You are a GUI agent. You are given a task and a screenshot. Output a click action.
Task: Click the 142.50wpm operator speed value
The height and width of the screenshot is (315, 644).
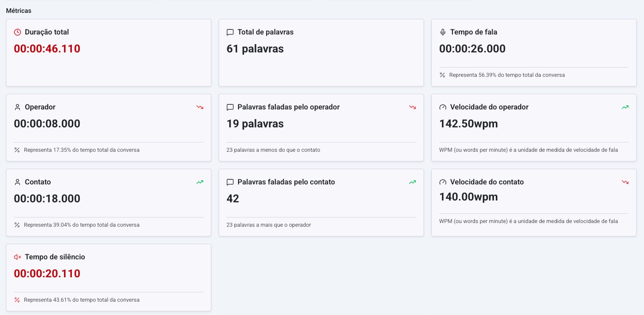coord(468,124)
